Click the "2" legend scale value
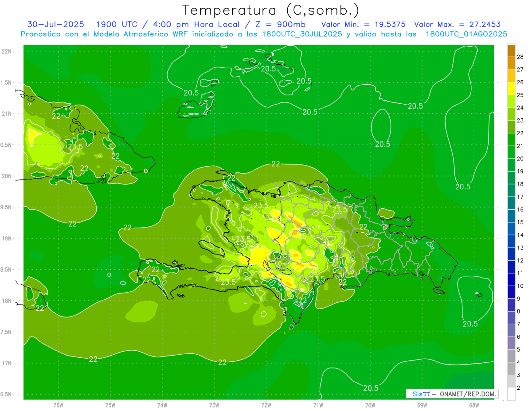The height and width of the screenshot is (411, 532). (x=519, y=388)
